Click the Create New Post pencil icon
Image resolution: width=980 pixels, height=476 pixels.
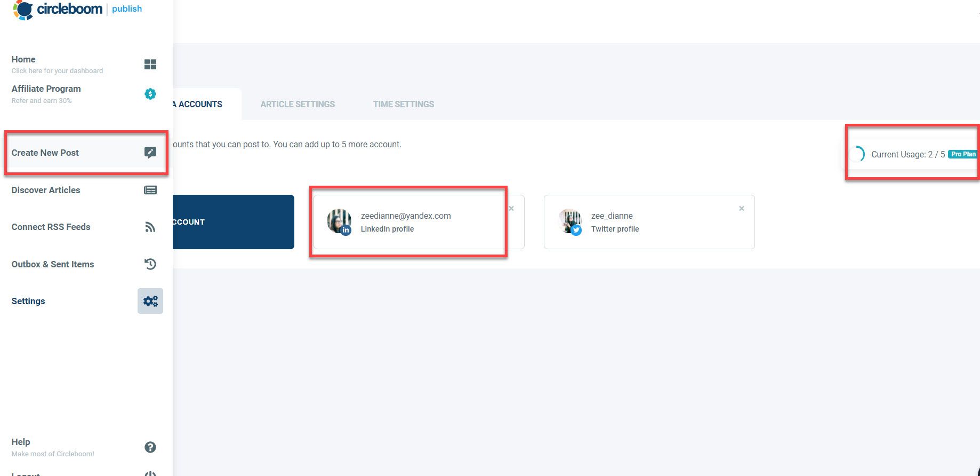click(150, 152)
